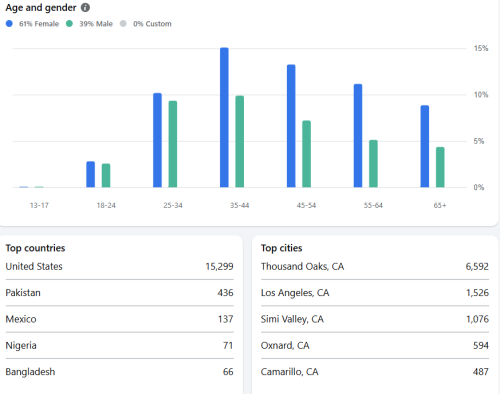
Task: Select the male bar for 18-24
Action: [x=106, y=175]
